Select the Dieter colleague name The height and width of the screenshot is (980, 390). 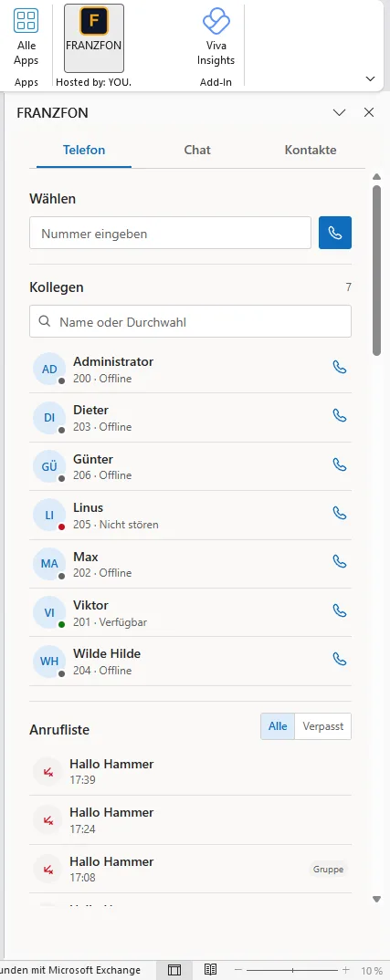[90, 411]
